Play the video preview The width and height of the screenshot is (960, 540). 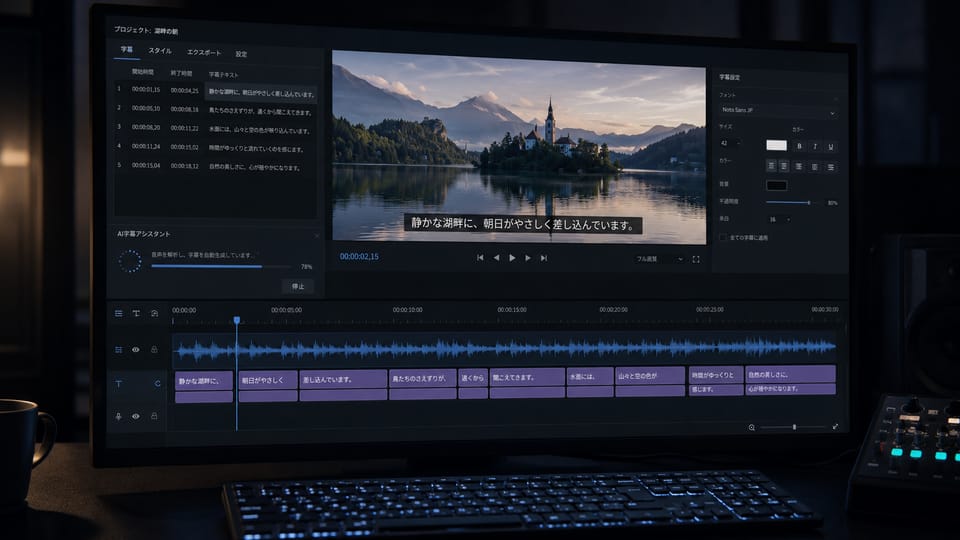tap(512, 258)
